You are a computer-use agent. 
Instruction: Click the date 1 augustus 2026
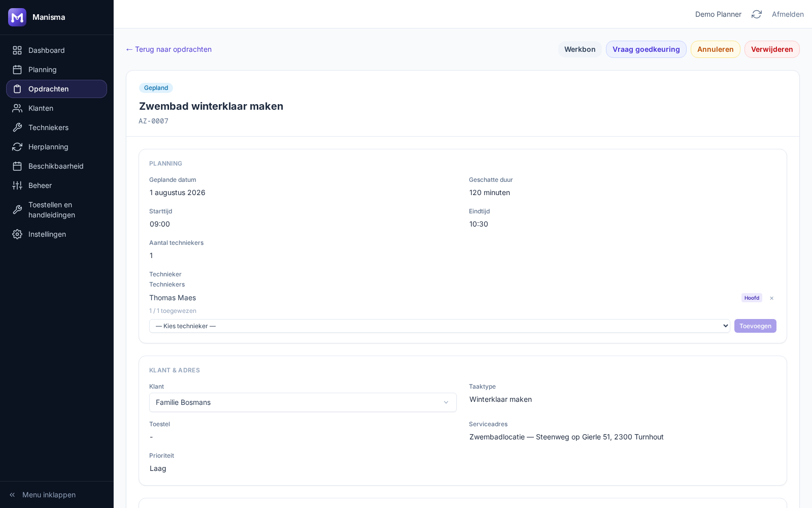[x=178, y=193]
